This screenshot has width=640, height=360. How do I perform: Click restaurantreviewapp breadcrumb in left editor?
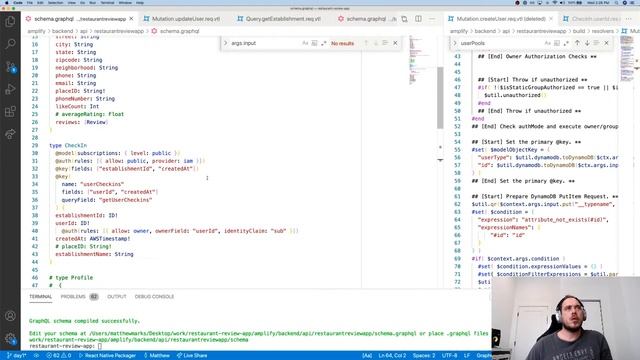coord(119,31)
